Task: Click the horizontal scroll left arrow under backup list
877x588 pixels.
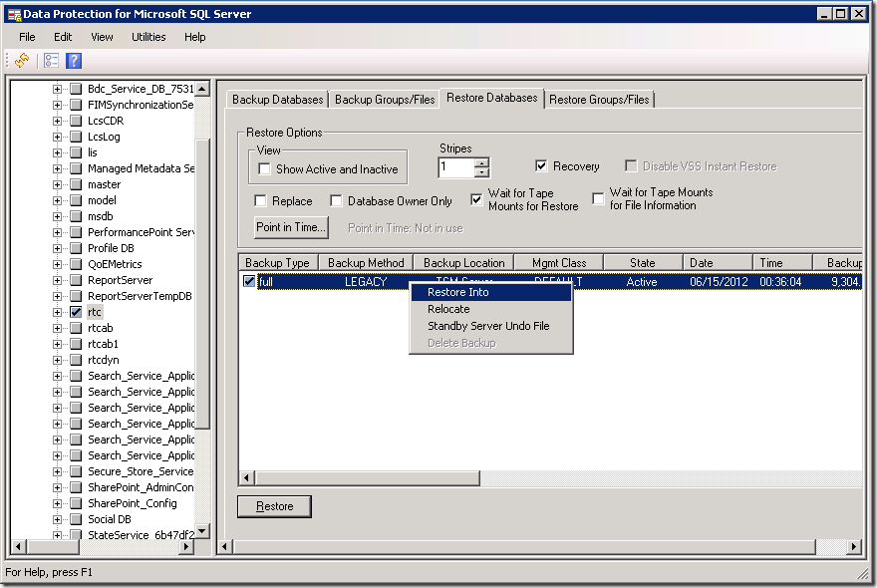Action: coord(225,546)
